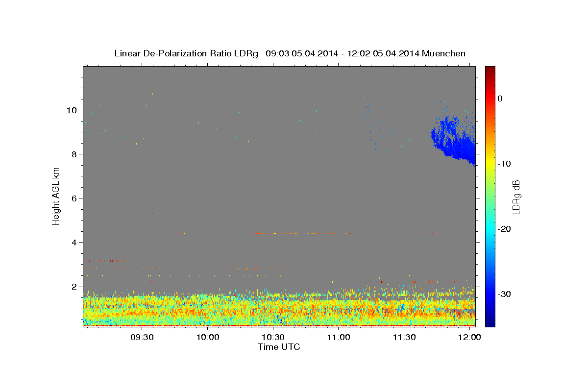Image resolution: width=588 pixels, height=392 pixels.
Task: Click the 11:00 time tick label
Action: click(x=338, y=338)
